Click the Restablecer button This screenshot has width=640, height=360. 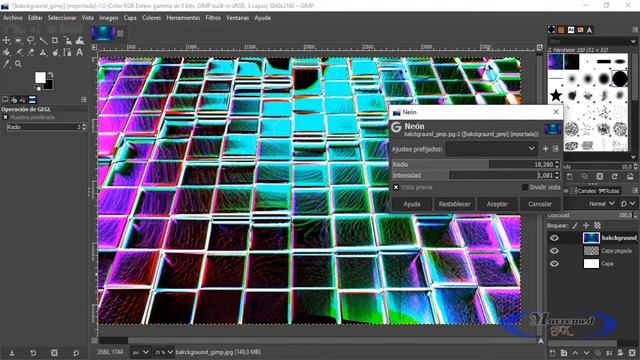454,204
